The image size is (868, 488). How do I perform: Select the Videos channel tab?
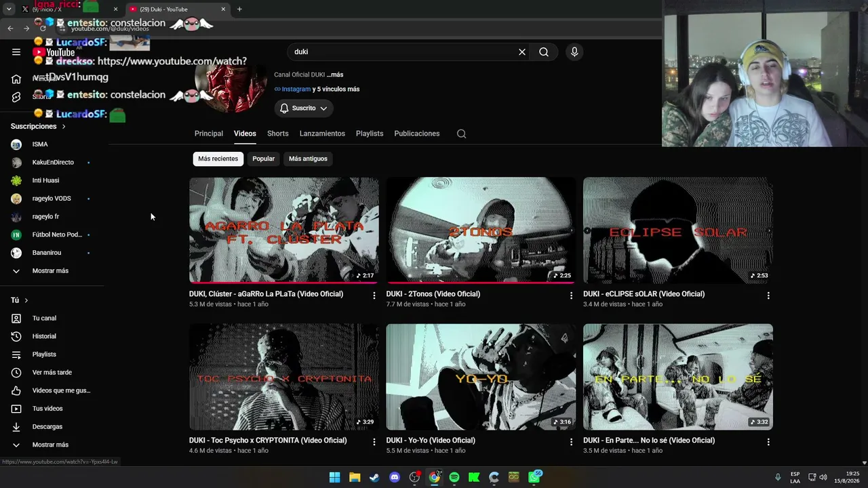(x=245, y=134)
